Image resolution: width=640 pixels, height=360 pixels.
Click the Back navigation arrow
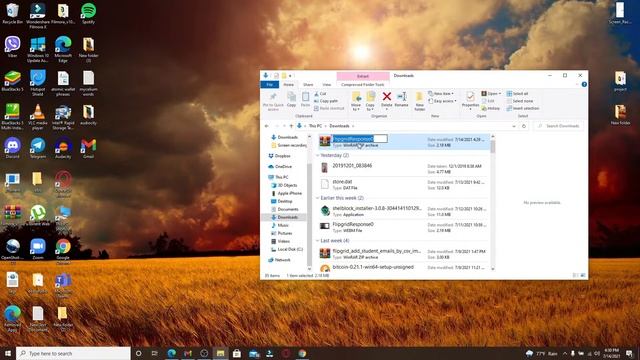267,126
